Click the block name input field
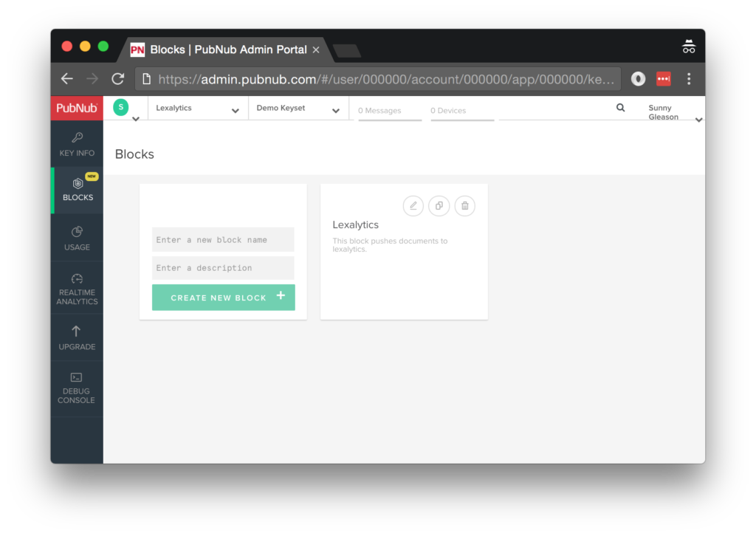The image size is (756, 536). tap(223, 239)
